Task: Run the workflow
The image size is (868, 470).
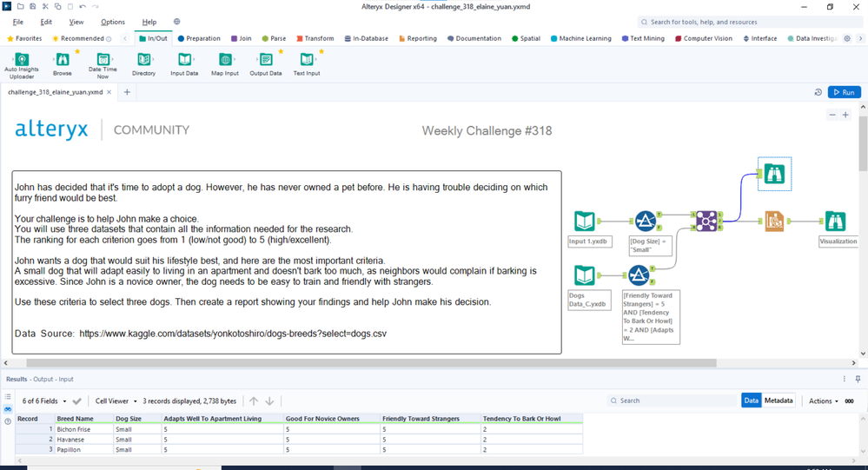Action: pos(845,92)
